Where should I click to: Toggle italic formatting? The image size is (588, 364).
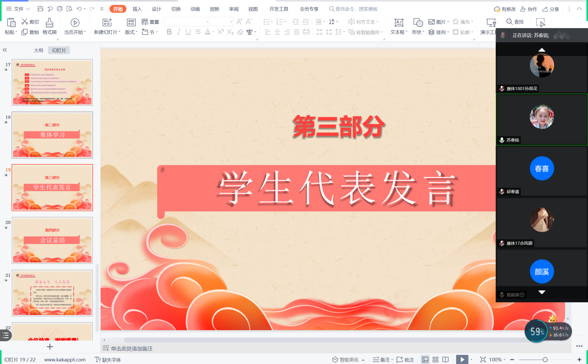[179, 32]
